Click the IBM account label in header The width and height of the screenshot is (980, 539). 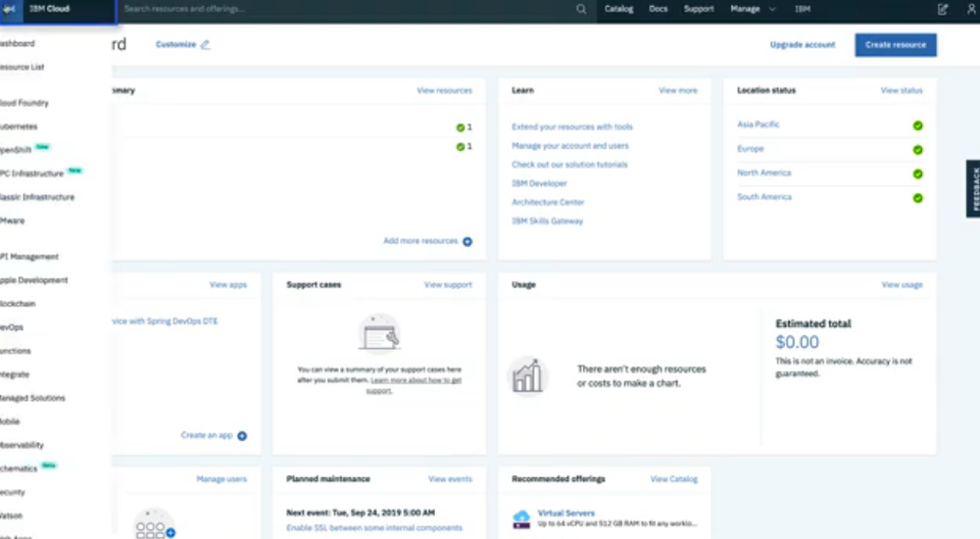[803, 9]
